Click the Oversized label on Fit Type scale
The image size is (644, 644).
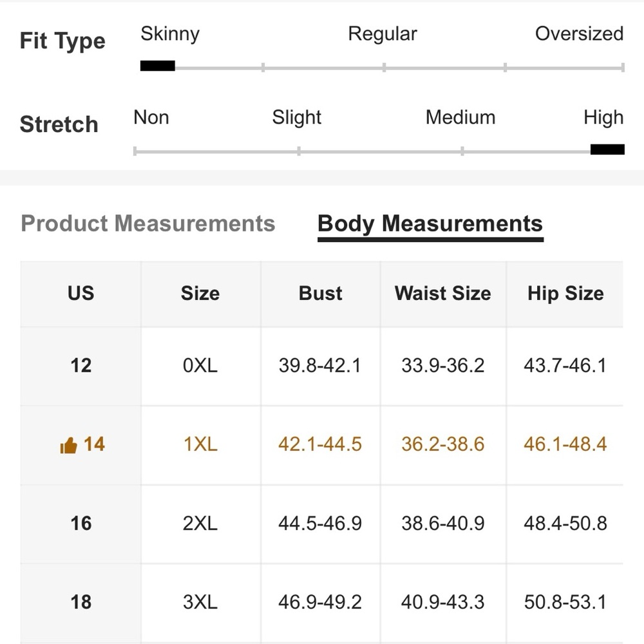pos(579,34)
